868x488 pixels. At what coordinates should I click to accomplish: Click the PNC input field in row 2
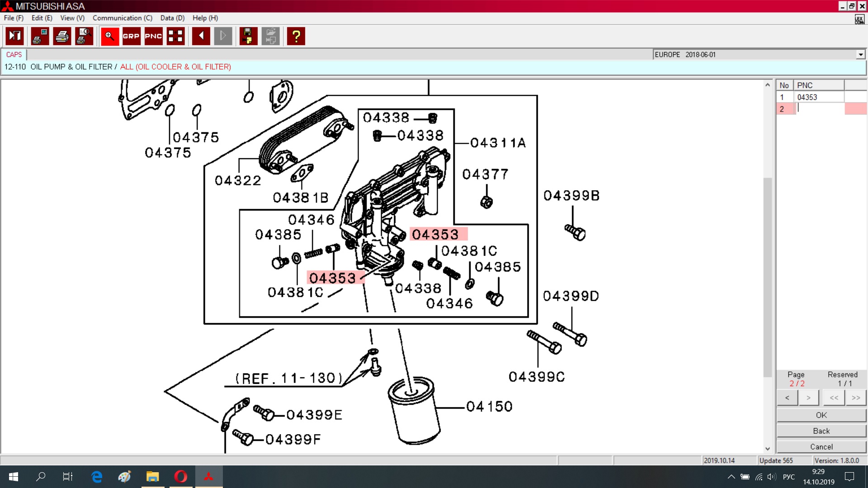[x=819, y=109]
